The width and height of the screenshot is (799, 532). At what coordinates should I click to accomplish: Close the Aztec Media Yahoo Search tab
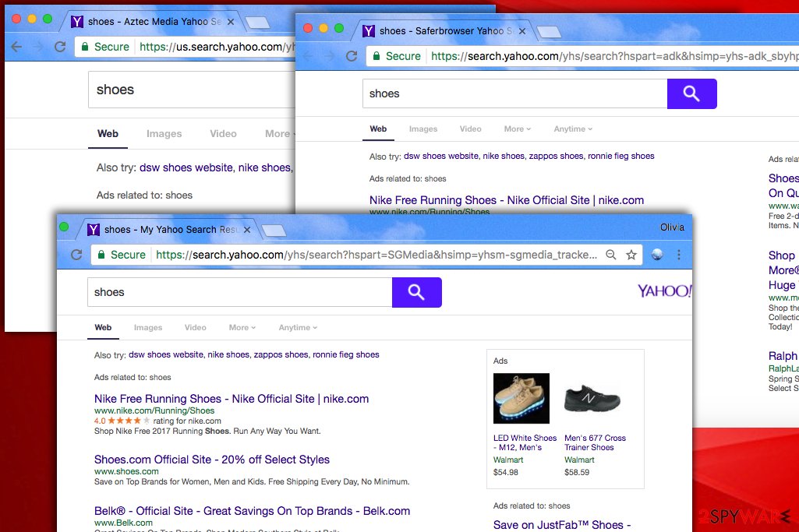click(x=231, y=22)
